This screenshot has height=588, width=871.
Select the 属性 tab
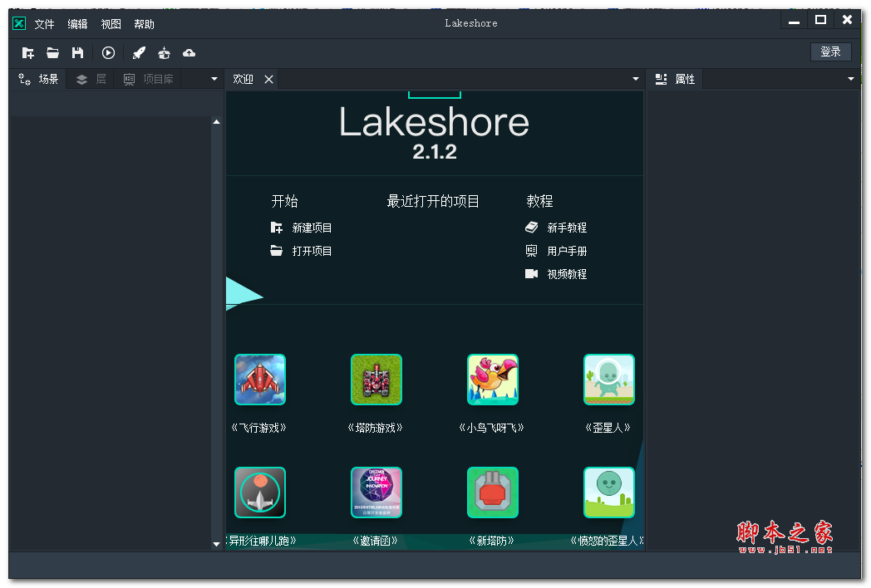pyautogui.click(x=676, y=80)
